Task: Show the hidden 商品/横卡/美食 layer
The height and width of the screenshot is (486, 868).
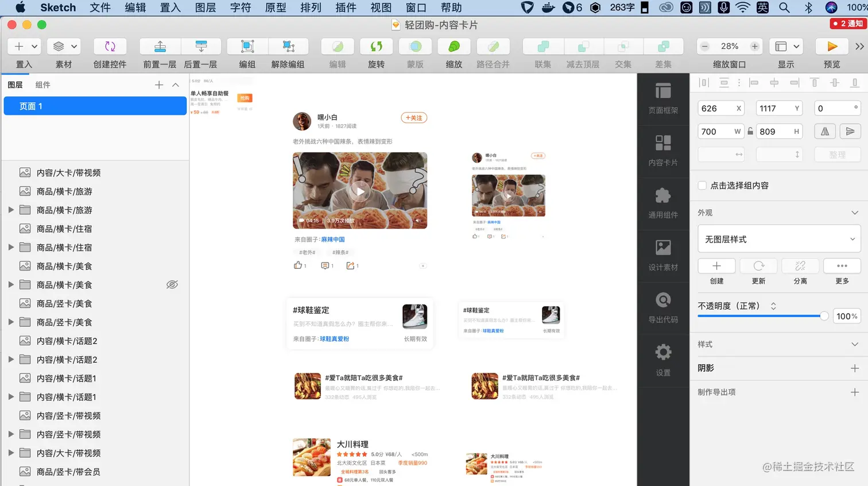Action: [x=172, y=285]
